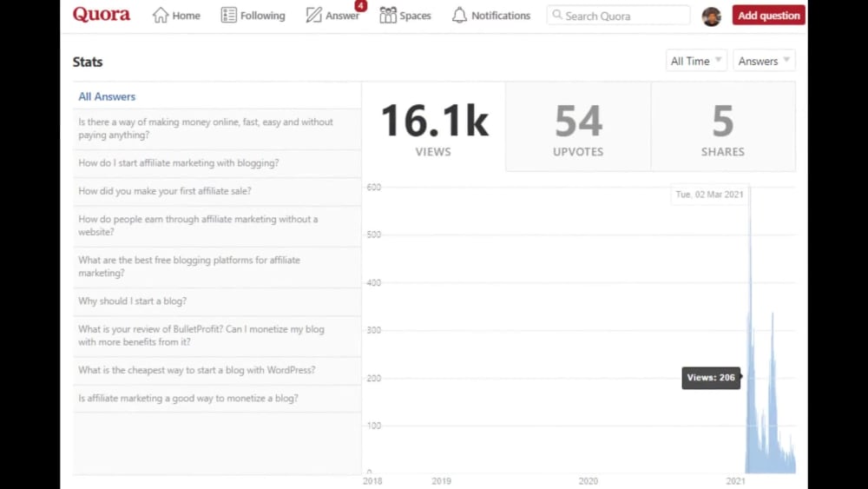Click the 2020 x-axis label
The image size is (868, 489).
588,481
